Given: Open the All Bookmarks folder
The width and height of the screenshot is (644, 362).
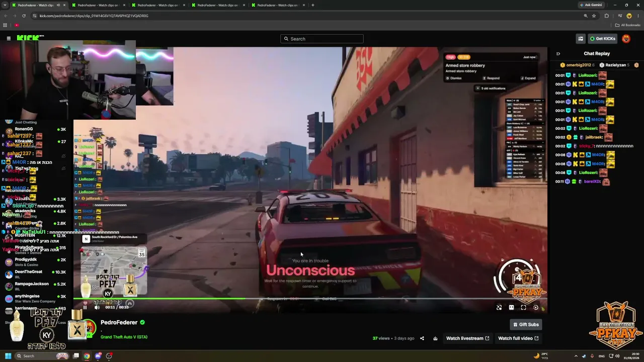Looking at the screenshot, I should pyautogui.click(x=627, y=25).
